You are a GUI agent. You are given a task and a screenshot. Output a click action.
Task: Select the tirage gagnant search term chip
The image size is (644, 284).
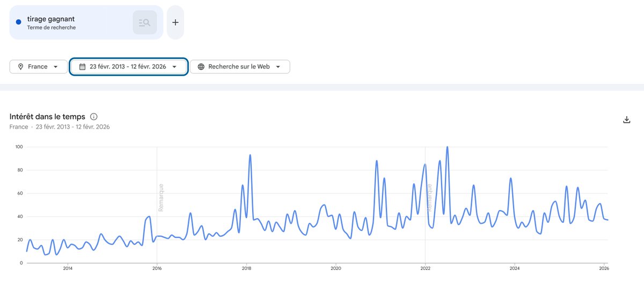[x=86, y=23]
